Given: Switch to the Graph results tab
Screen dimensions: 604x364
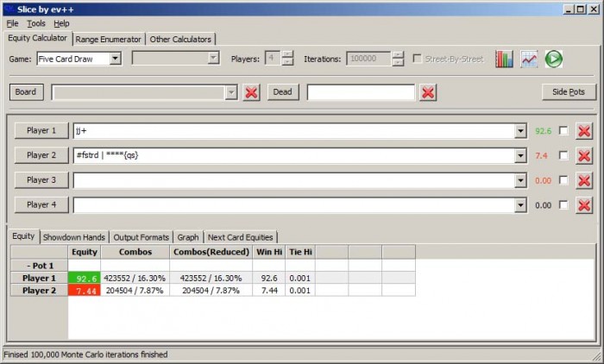Looking at the screenshot, I should point(188,237).
